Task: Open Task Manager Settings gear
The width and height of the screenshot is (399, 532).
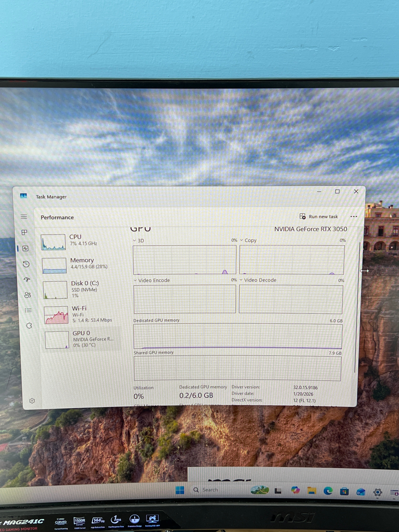Action: [x=32, y=401]
